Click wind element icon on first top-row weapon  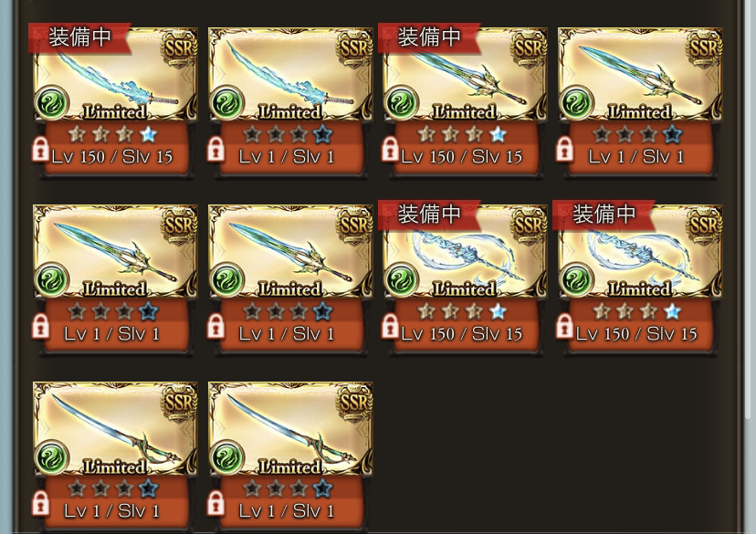tap(52, 102)
